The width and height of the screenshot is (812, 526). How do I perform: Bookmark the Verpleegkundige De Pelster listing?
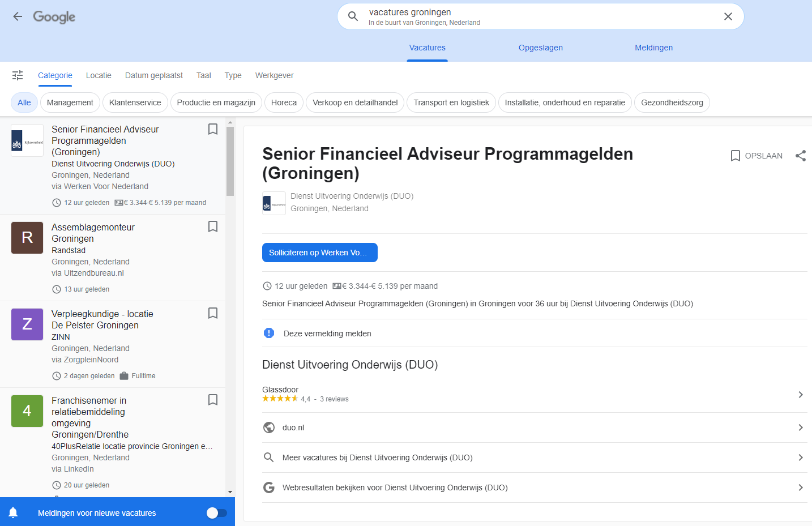[213, 313]
